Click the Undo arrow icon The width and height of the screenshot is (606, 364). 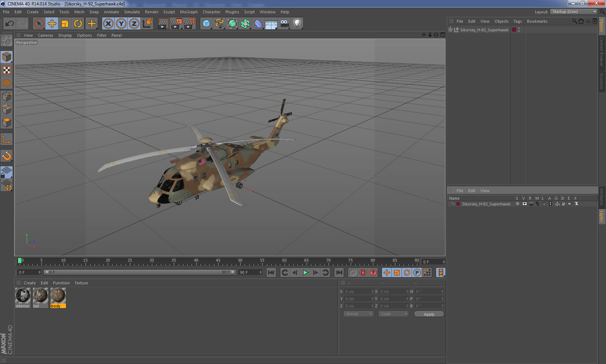(x=9, y=24)
